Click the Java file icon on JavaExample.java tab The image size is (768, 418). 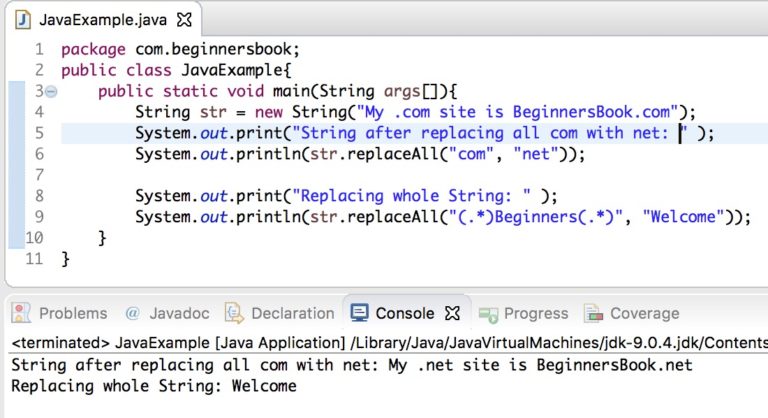[23, 20]
